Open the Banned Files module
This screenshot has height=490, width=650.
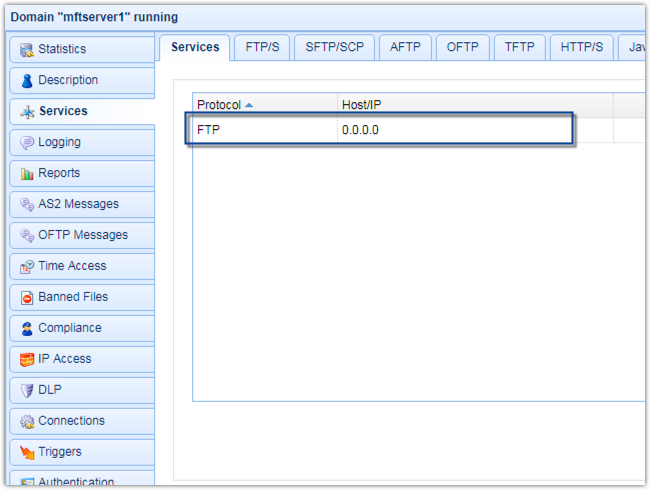tap(82, 297)
